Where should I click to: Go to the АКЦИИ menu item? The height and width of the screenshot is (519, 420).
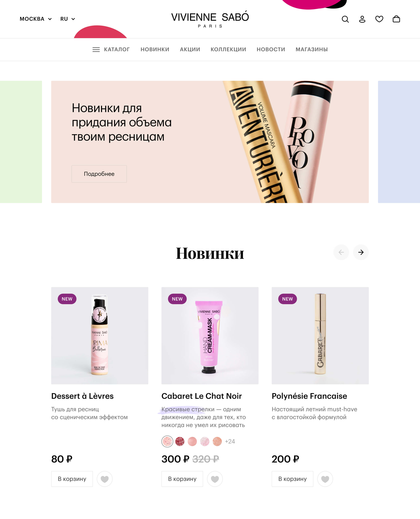coord(190,49)
